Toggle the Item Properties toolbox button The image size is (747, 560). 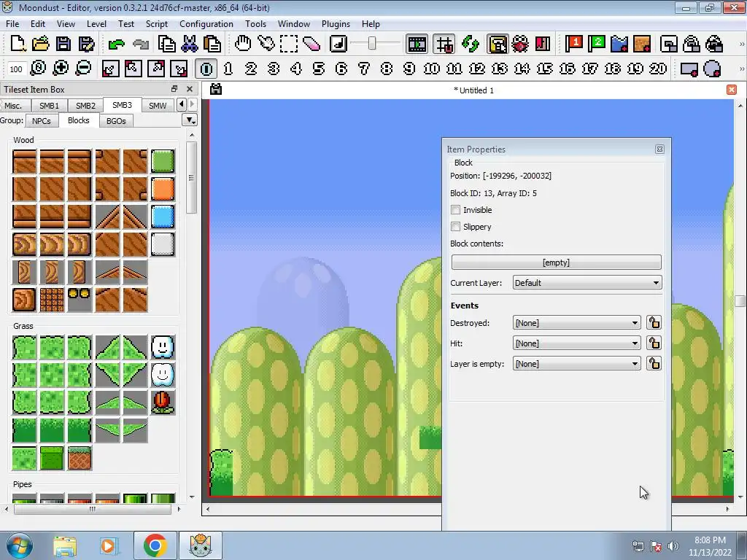click(x=498, y=44)
